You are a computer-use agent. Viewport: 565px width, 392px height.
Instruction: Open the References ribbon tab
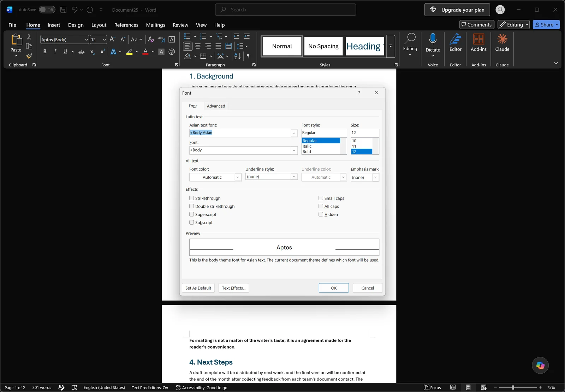[126, 25]
